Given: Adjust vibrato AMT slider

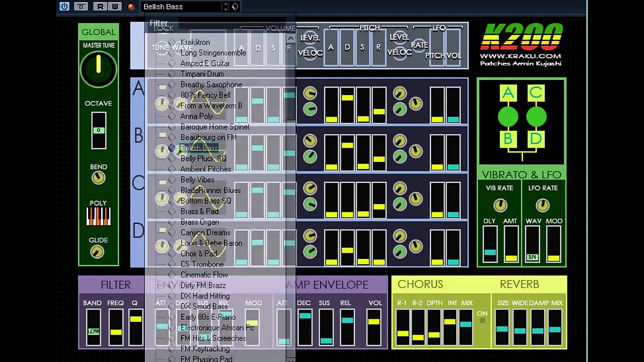Looking at the screenshot, I should pyautogui.click(x=511, y=244).
